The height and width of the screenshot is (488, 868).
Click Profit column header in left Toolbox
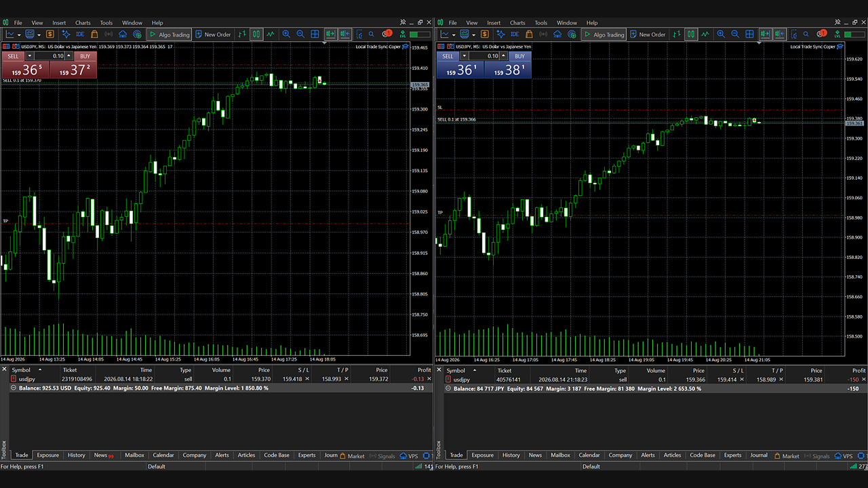pos(425,370)
